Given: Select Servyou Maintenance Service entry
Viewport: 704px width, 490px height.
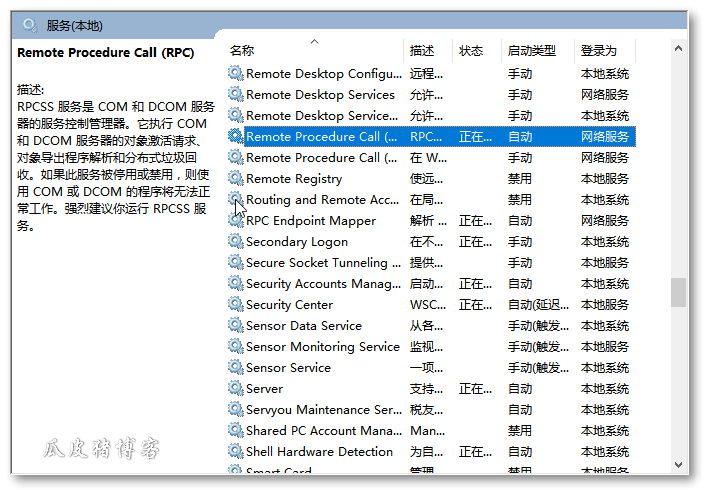Looking at the screenshot, I should click(x=324, y=409).
